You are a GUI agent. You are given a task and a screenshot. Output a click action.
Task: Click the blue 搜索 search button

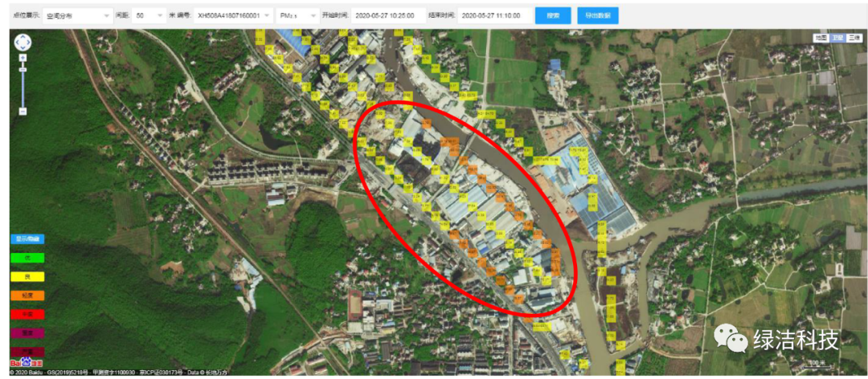click(553, 15)
